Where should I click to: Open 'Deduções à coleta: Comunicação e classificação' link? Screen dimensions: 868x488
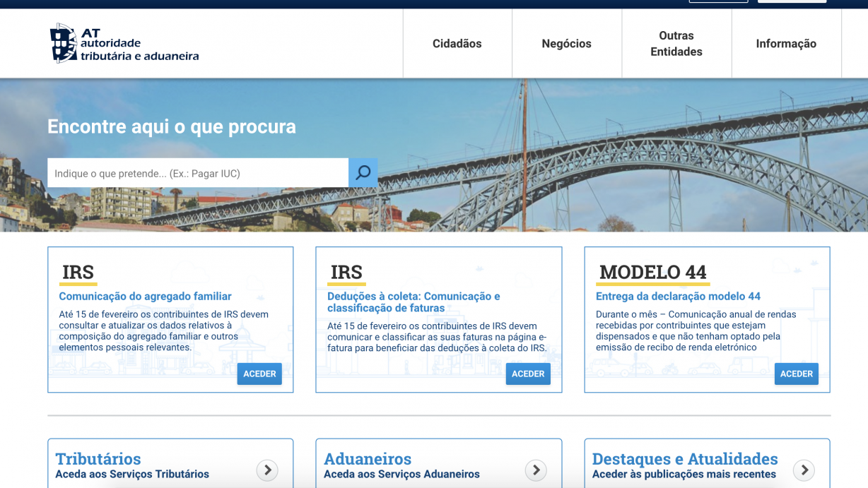[414, 302]
